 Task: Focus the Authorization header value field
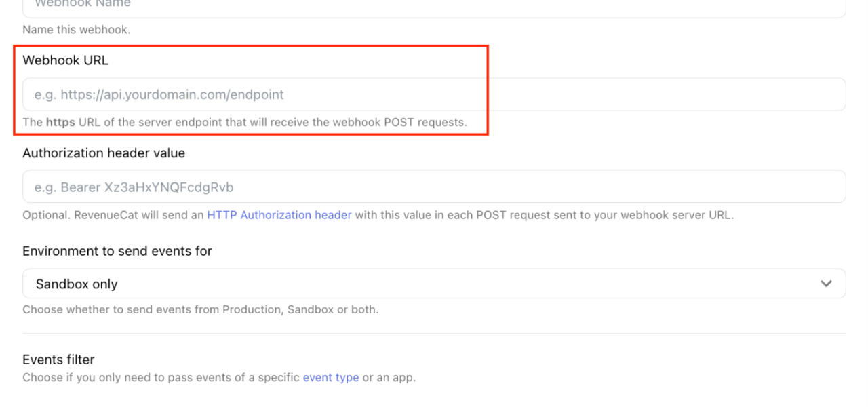tap(434, 187)
